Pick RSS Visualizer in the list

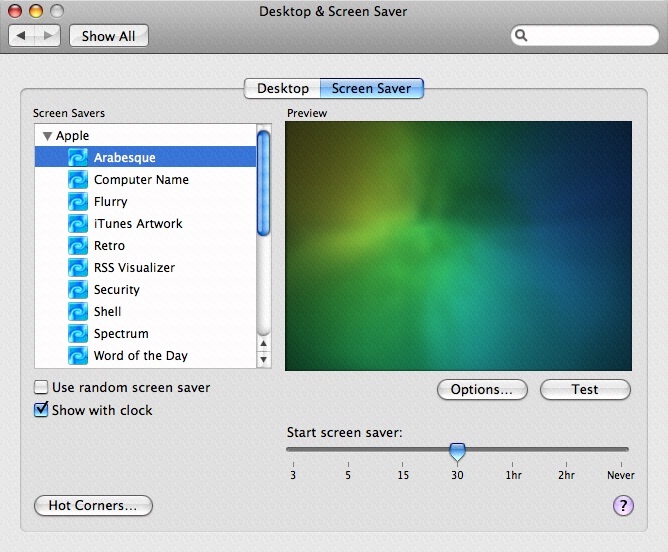tap(146, 267)
